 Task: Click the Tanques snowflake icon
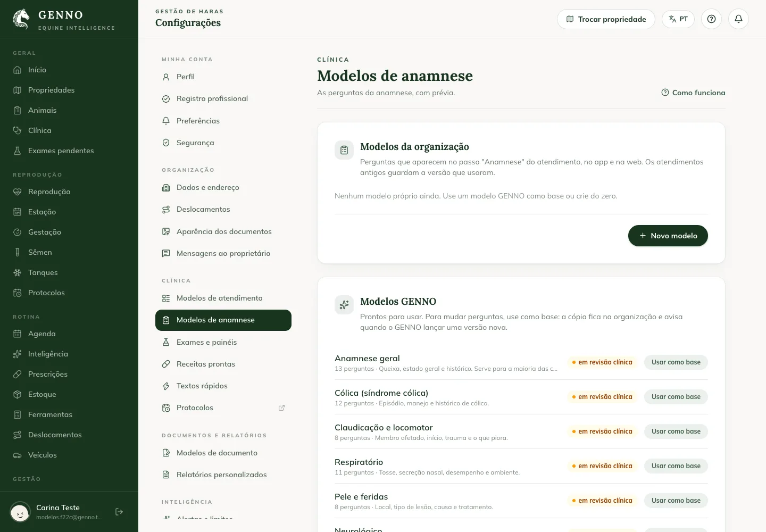(x=18, y=272)
